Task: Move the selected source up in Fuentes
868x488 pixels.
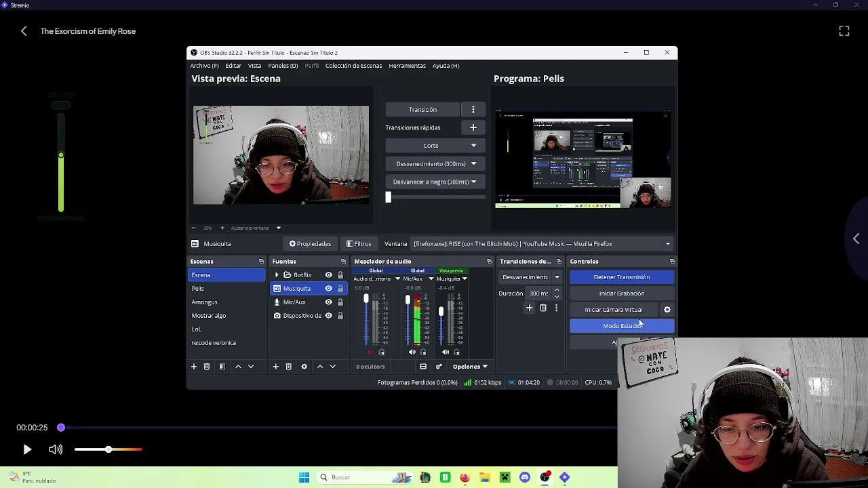Action: pyautogui.click(x=320, y=367)
